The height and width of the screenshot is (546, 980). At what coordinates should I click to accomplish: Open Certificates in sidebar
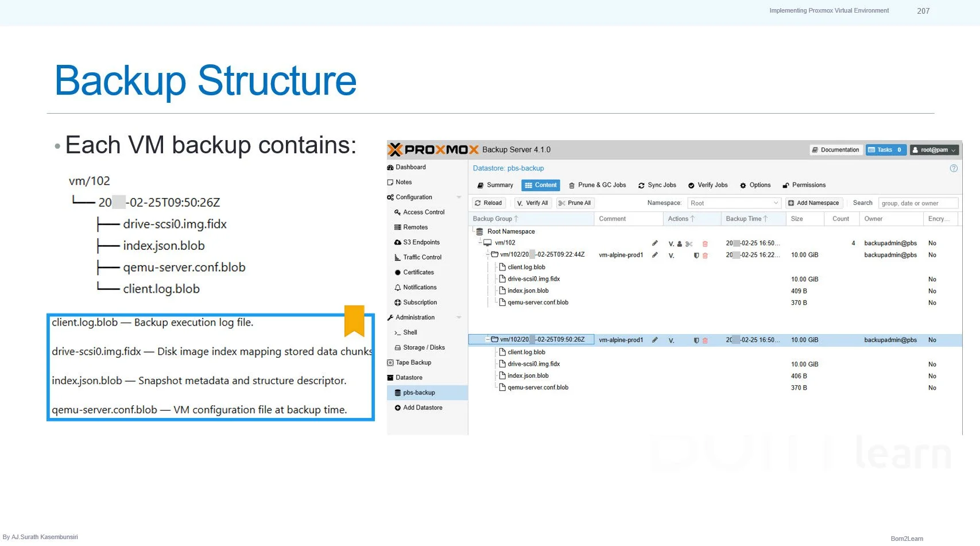[x=414, y=272]
